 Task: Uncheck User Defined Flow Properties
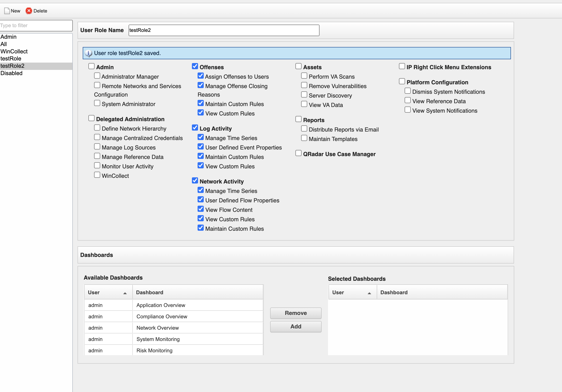click(x=200, y=200)
